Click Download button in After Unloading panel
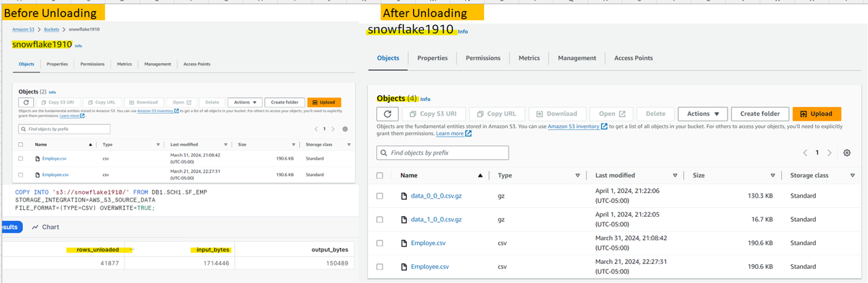868x283 pixels. coord(556,114)
